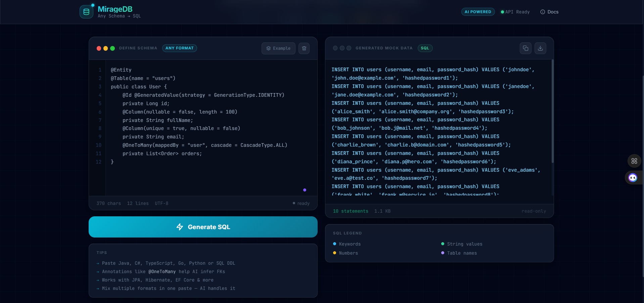Click the '1.1 KB' size label
644x303 pixels.
[x=382, y=211]
